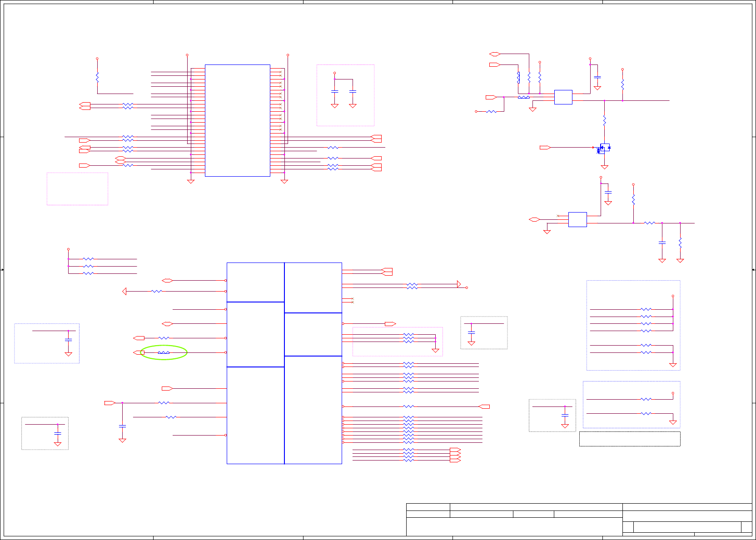Select the vertical resistor directly above the MOSFET
Viewport: 756px width, 540px height.
point(604,120)
